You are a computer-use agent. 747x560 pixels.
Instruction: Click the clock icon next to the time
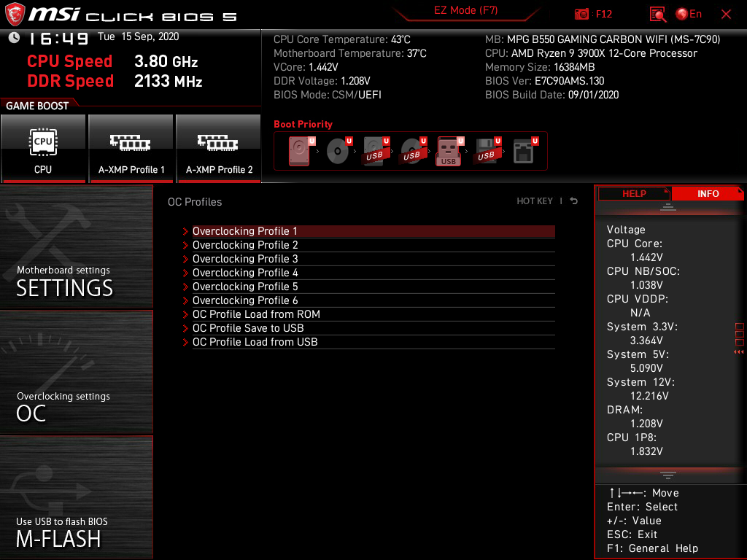pyautogui.click(x=14, y=37)
